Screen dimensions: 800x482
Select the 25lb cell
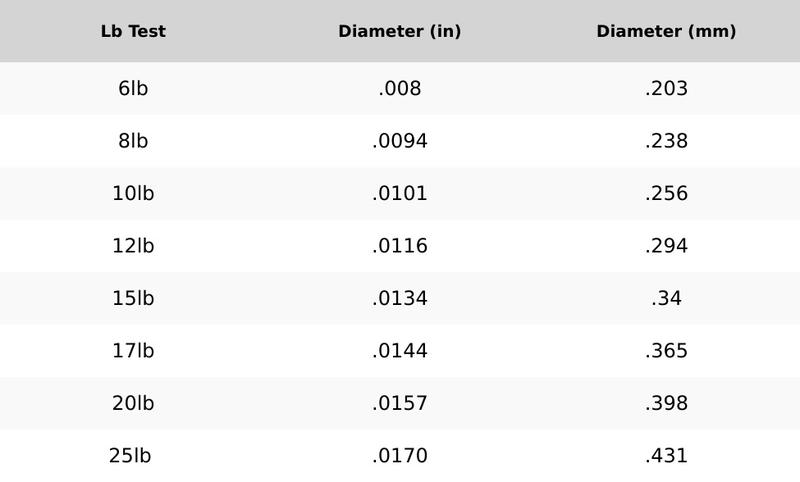pos(130,456)
